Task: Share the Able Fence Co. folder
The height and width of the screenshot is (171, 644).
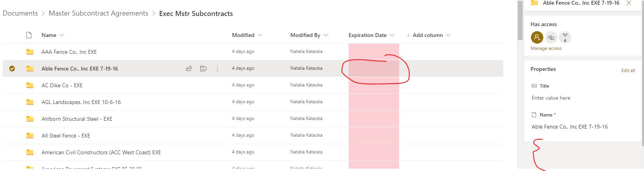Action: click(189, 69)
